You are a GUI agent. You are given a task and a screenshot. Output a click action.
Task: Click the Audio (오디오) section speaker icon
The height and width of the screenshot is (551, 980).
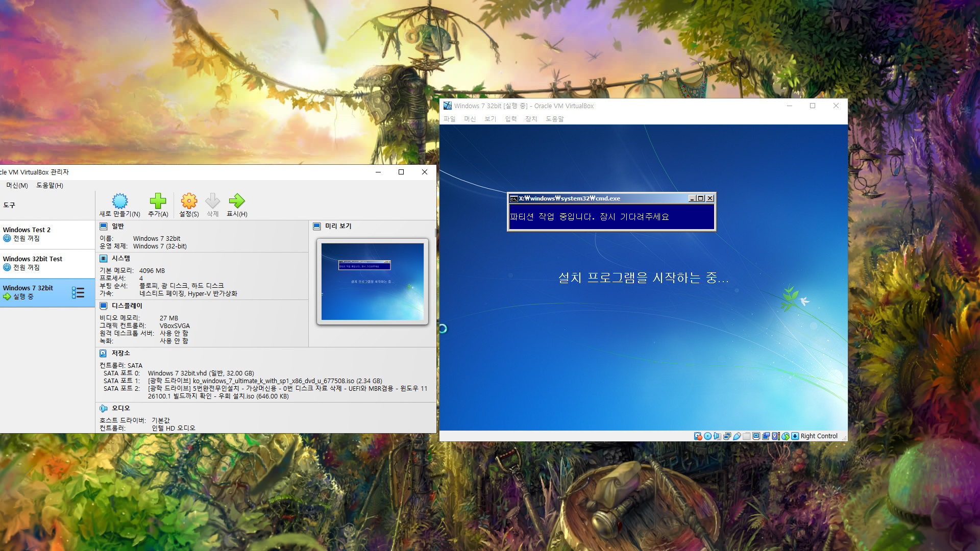click(103, 409)
